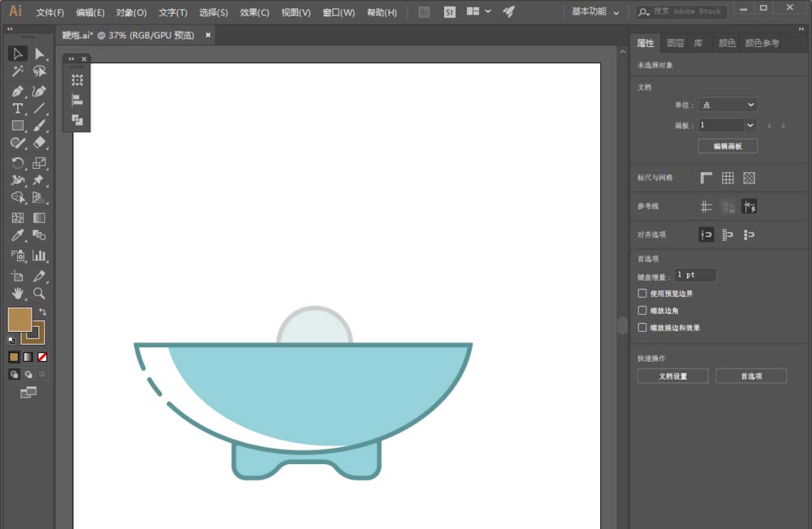This screenshot has width=812, height=529.
Task: Pick the Scale tool
Action: (39, 163)
